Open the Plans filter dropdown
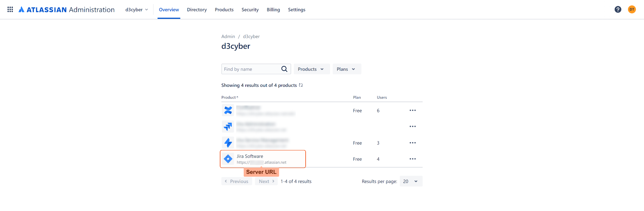This screenshot has width=644, height=211. (347, 69)
